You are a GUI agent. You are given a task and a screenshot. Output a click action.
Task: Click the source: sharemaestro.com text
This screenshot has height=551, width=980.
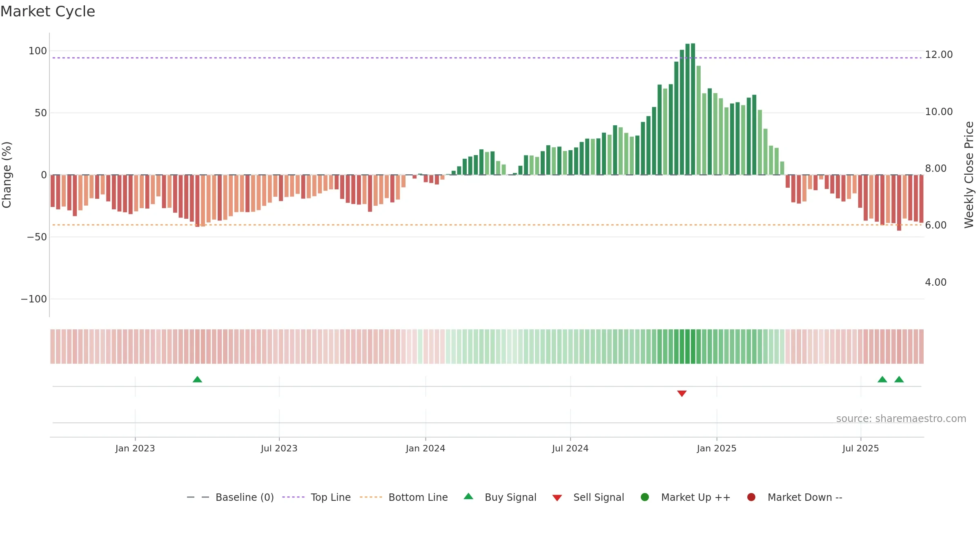click(901, 418)
